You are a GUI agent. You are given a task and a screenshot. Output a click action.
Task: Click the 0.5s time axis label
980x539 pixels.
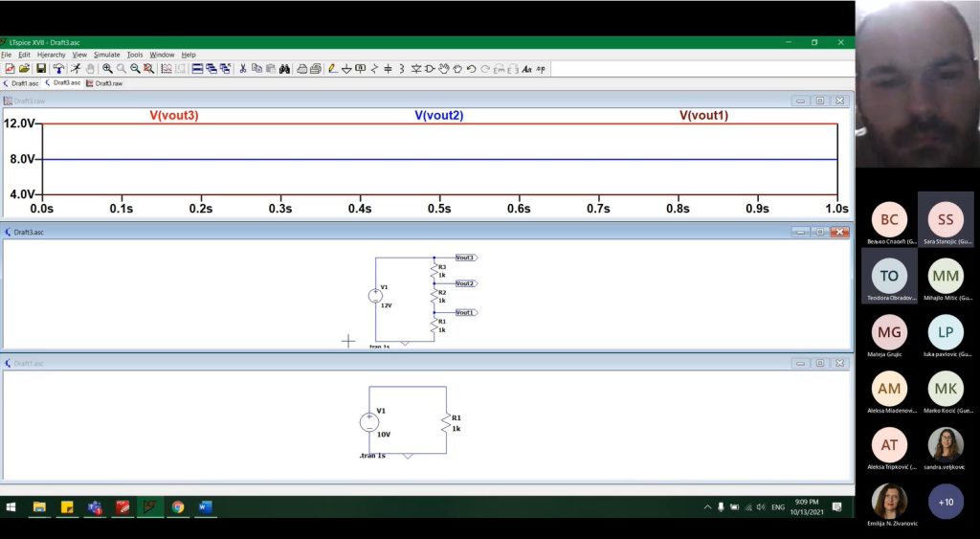pyautogui.click(x=439, y=209)
